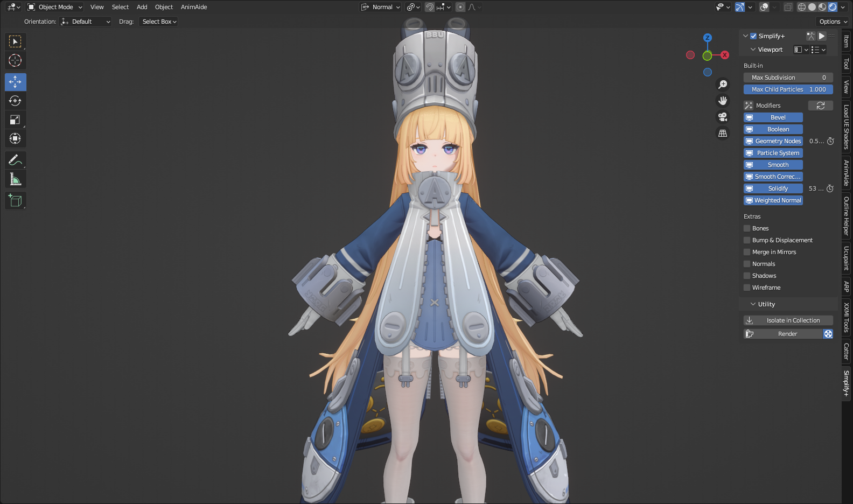
Task: Select wireframe viewport shading
Action: point(802,7)
